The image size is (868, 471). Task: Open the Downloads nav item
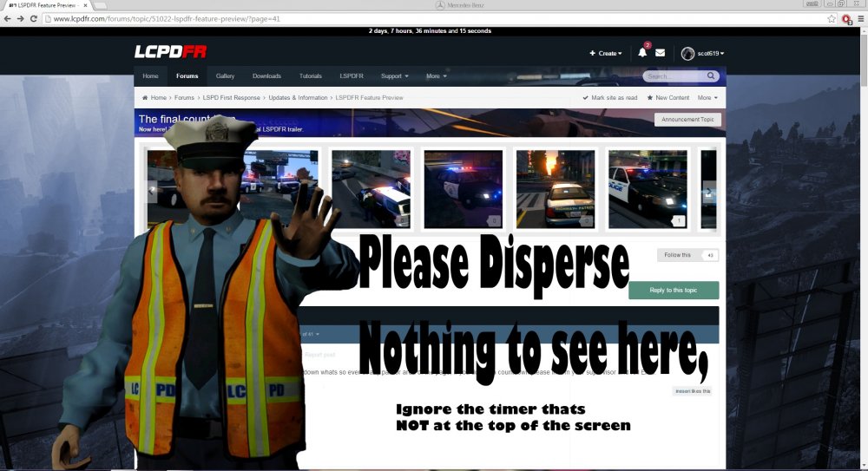(266, 75)
